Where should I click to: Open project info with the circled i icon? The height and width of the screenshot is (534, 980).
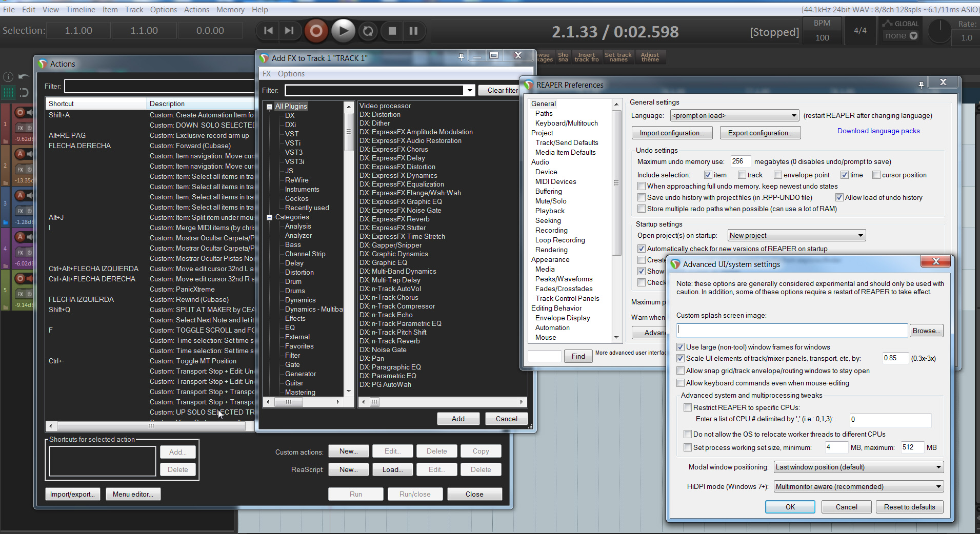coord(8,77)
